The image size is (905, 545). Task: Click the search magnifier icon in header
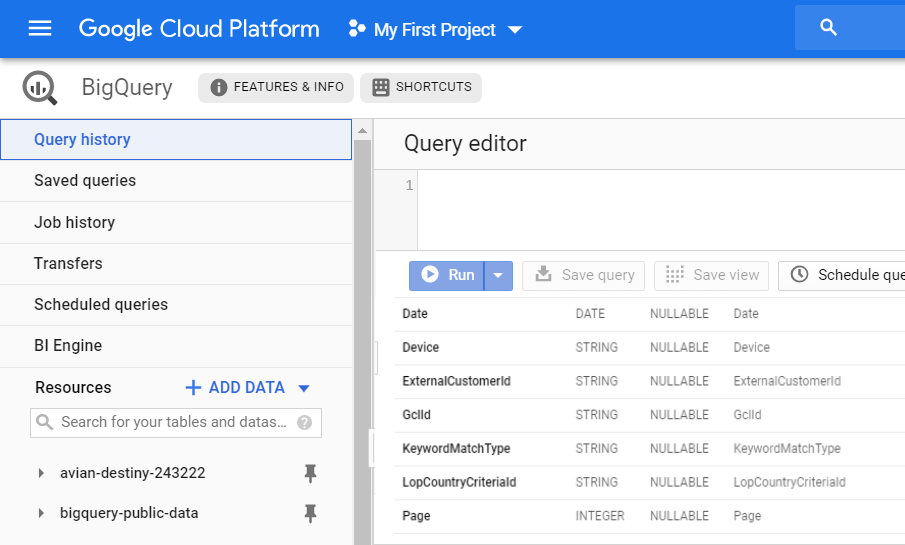[828, 28]
